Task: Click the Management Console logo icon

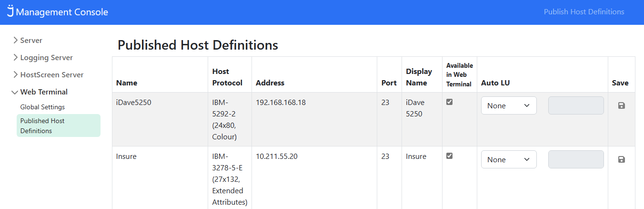Action: point(10,12)
